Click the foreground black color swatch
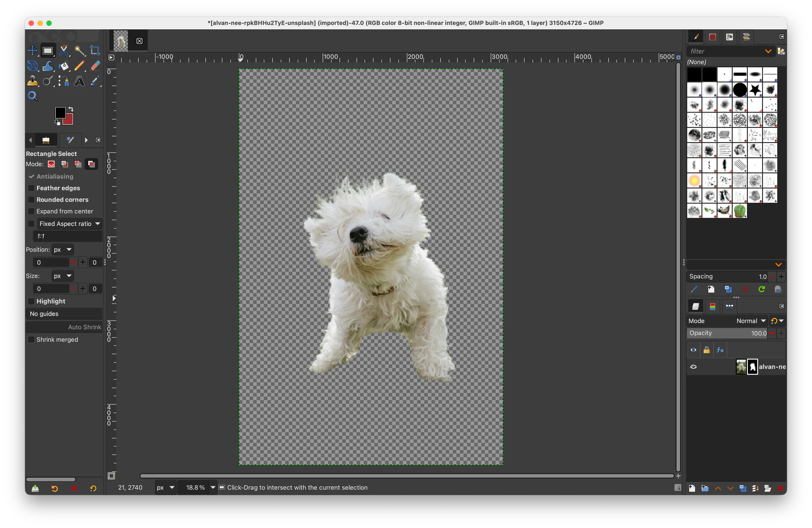Image resolution: width=812 pixels, height=528 pixels. (x=60, y=113)
